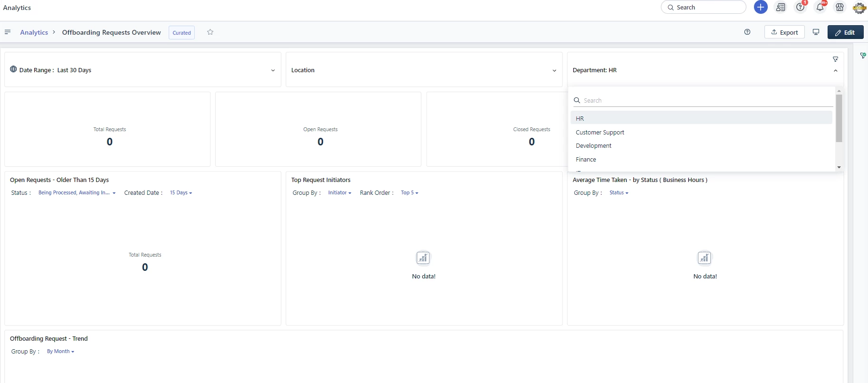Click the Export button
The width and height of the screenshot is (868, 383).
point(784,32)
